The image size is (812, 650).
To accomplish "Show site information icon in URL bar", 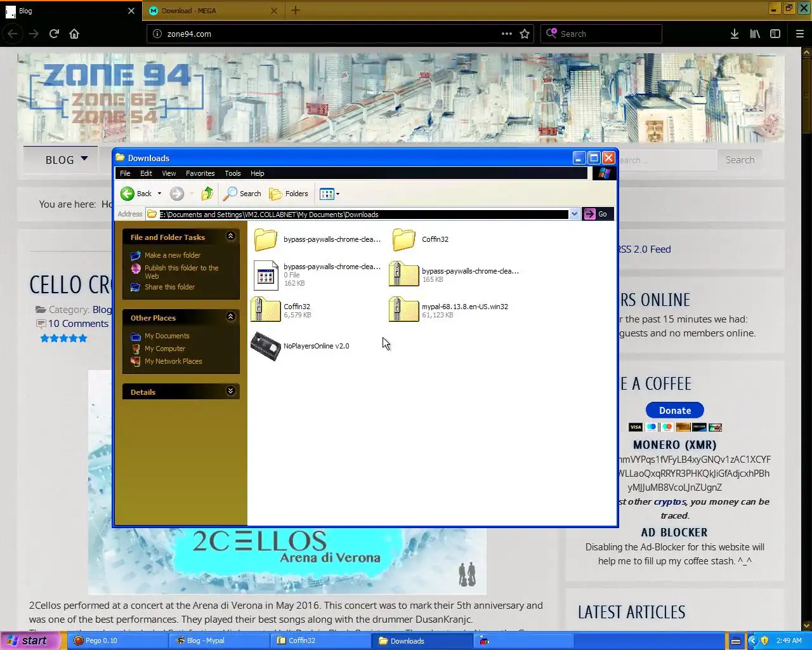I will (x=157, y=34).
